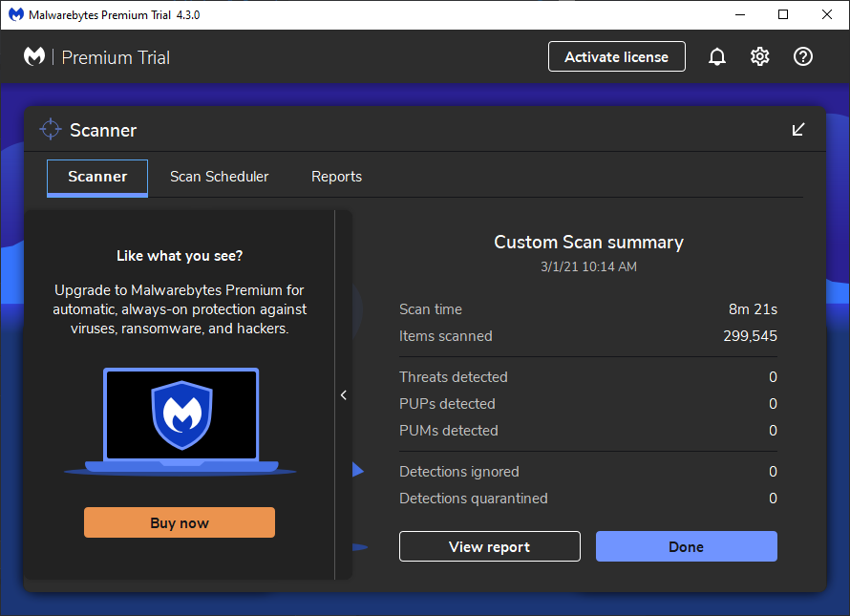This screenshot has width=850, height=616.
Task: Open the notifications bell
Action: [x=716, y=56]
